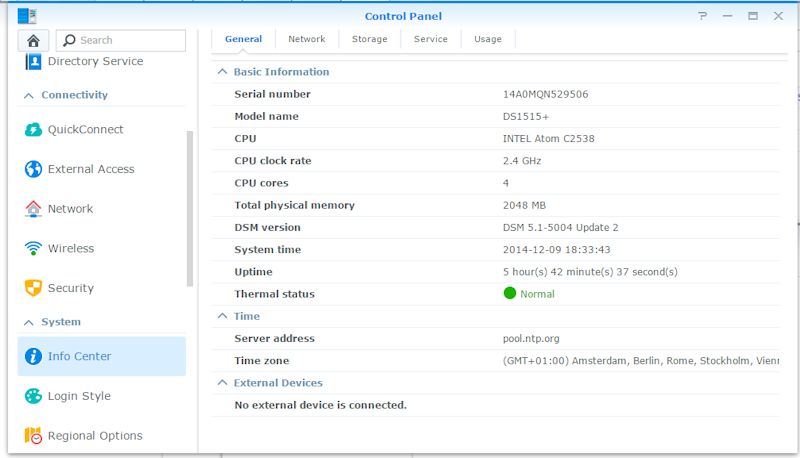This screenshot has width=800, height=458.
Task: Maximize the Control Panel window
Action: [x=753, y=16]
